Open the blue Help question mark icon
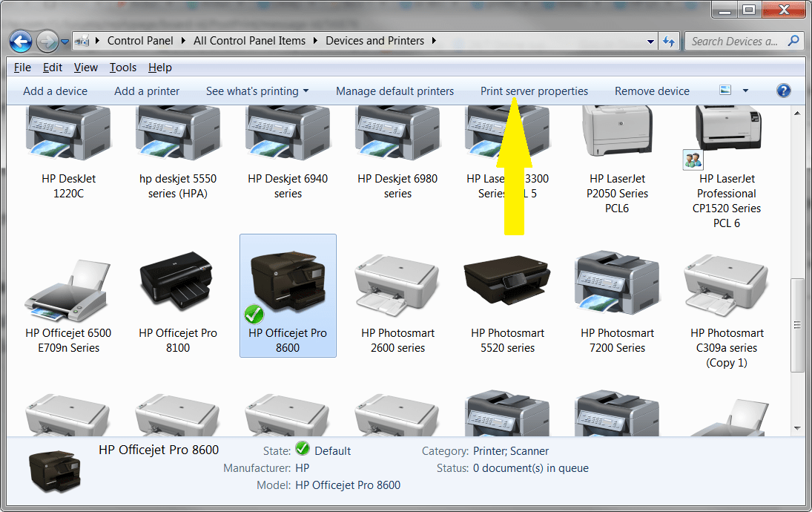Viewport: 812px width, 512px height. [784, 91]
